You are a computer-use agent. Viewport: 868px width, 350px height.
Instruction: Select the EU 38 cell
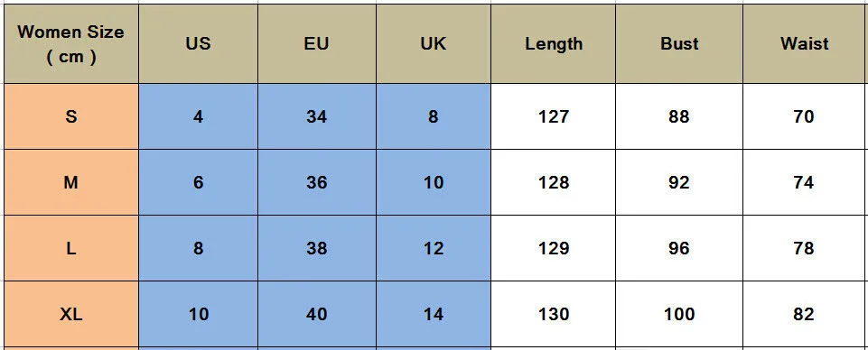coord(317,248)
